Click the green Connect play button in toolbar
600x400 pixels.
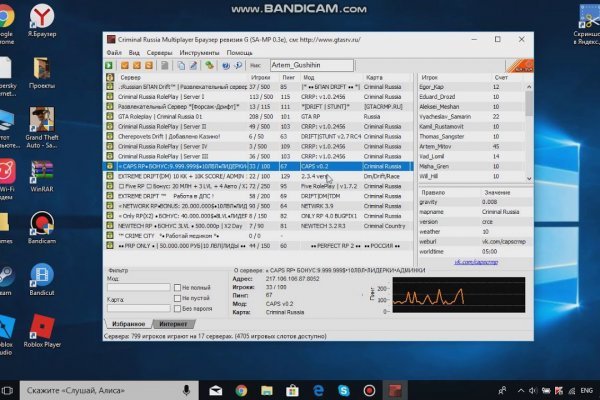[111, 64]
